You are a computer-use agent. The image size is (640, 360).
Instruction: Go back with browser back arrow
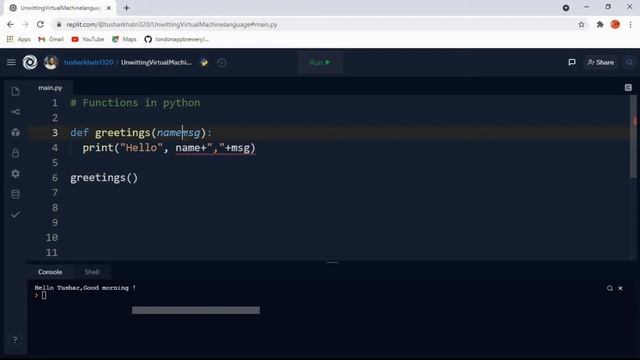pyautogui.click(x=10, y=24)
